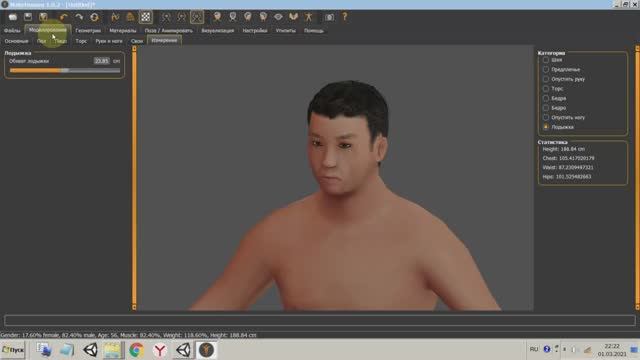Open the Файлы main tab

[12, 31]
